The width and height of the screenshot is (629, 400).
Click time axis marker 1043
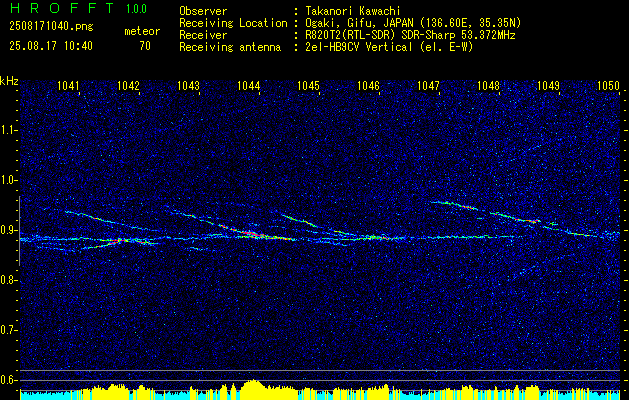pos(189,85)
